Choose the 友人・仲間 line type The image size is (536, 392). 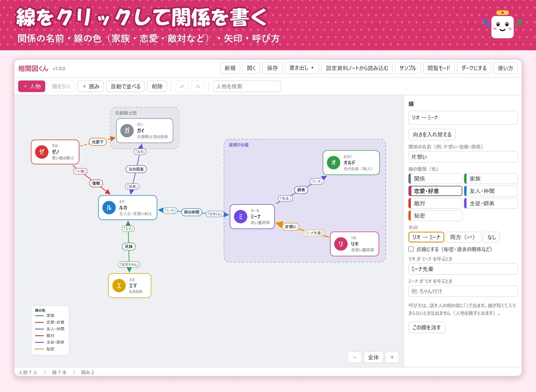491,191
